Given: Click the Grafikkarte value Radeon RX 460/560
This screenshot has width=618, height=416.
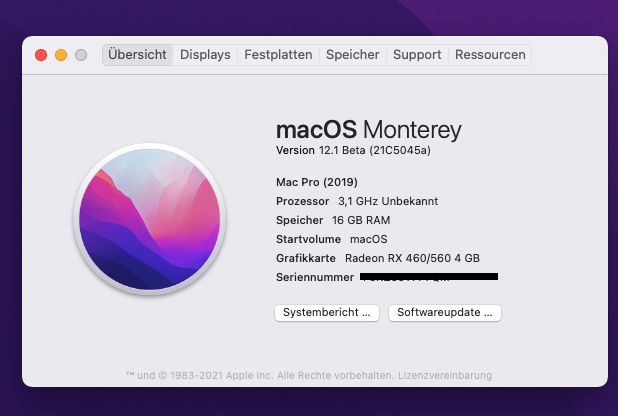Looking at the screenshot, I should pos(412,258).
